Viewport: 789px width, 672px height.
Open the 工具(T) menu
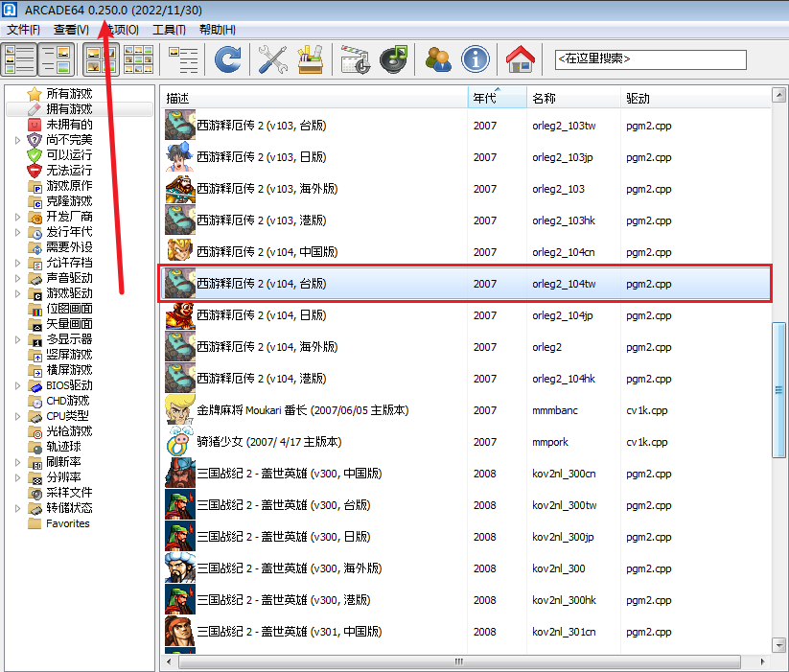point(169,30)
